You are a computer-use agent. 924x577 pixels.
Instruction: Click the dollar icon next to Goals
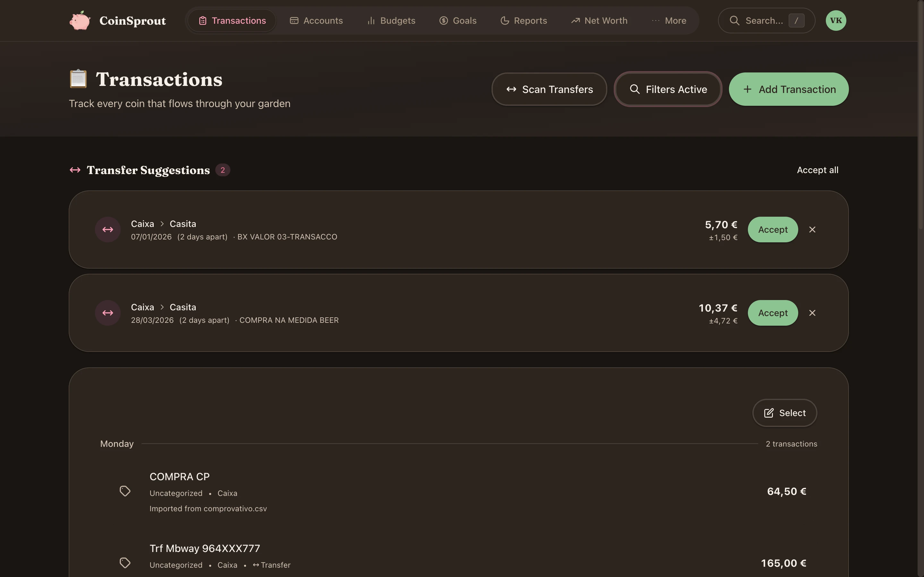coord(443,20)
